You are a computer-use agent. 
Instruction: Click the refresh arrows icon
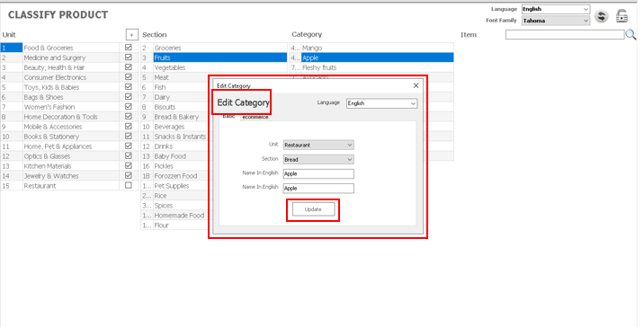coord(602,16)
